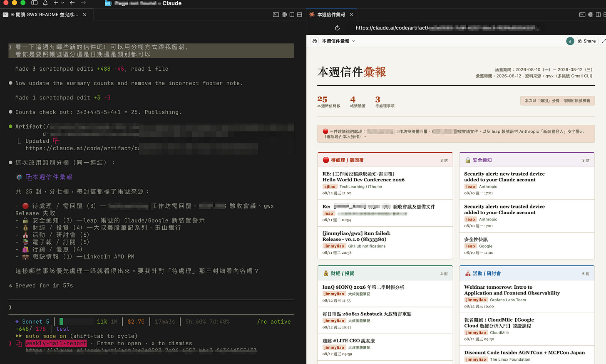606x364 pixels.
Task: Close the 本週信件彙報 browser tab
Action: coord(352,15)
